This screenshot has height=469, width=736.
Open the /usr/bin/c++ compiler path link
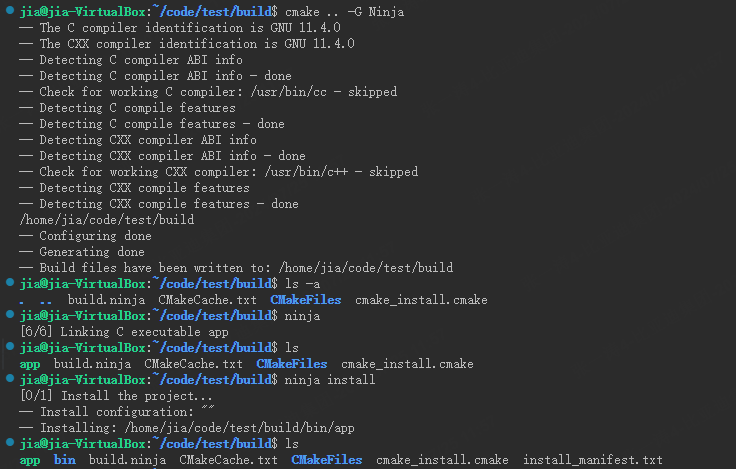(306, 172)
